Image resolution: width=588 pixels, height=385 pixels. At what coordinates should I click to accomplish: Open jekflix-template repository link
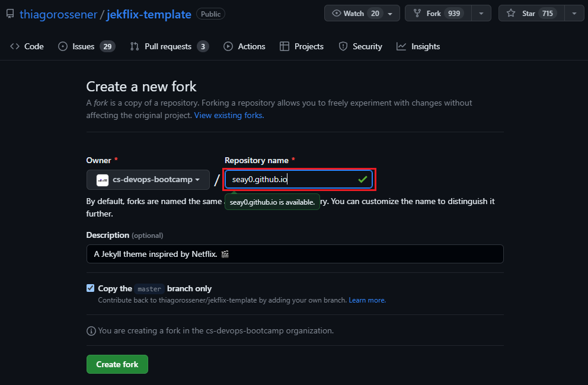click(149, 14)
